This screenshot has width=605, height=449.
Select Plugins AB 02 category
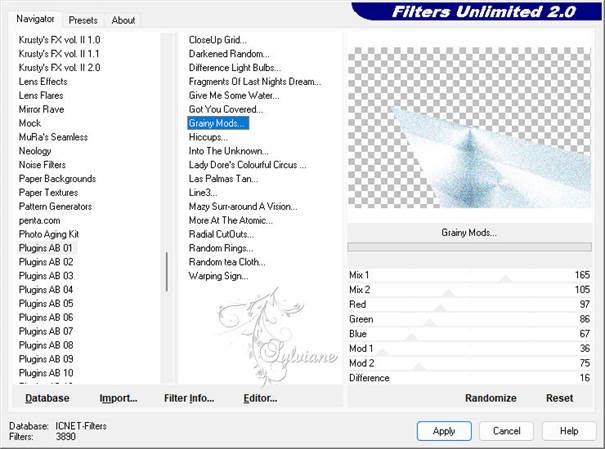pos(46,262)
